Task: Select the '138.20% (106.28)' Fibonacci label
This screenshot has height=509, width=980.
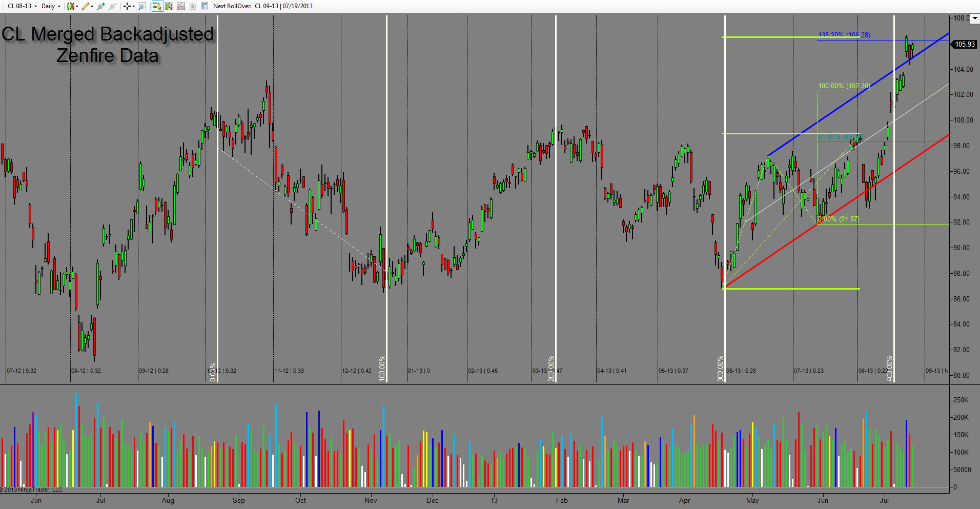Action: 844,35
